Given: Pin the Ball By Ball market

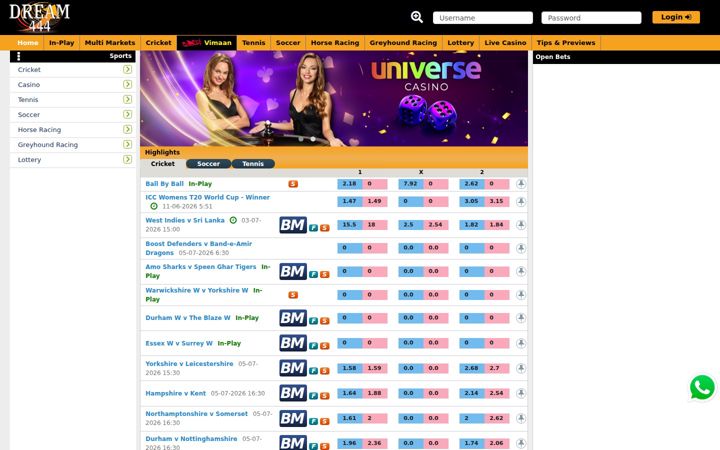Looking at the screenshot, I should point(521,184).
